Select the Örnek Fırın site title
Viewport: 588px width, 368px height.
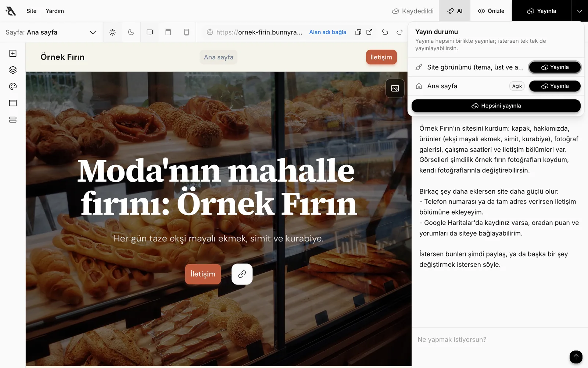pos(62,57)
